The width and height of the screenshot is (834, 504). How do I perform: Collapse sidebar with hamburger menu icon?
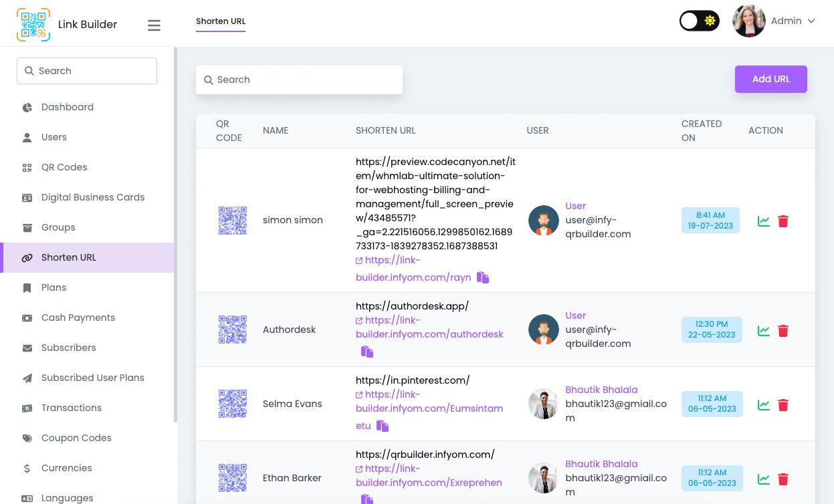coord(154,25)
